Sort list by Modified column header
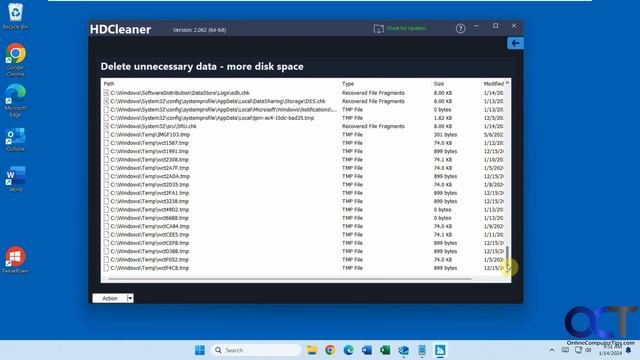The height and width of the screenshot is (360, 640). 493,84
